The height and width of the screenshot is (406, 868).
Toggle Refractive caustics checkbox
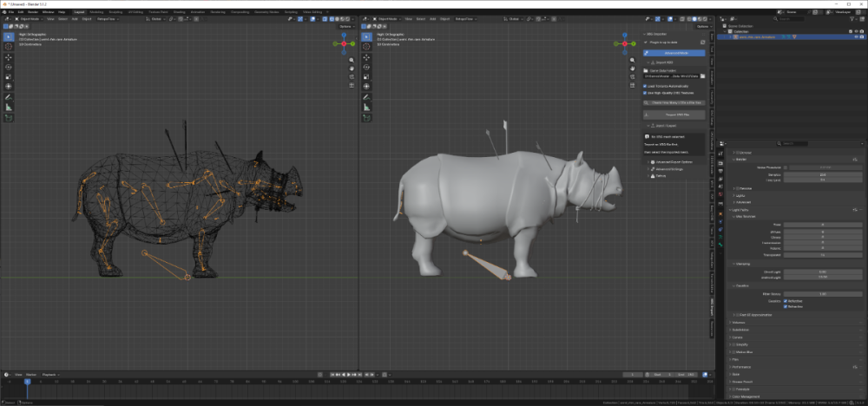point(785,306)
